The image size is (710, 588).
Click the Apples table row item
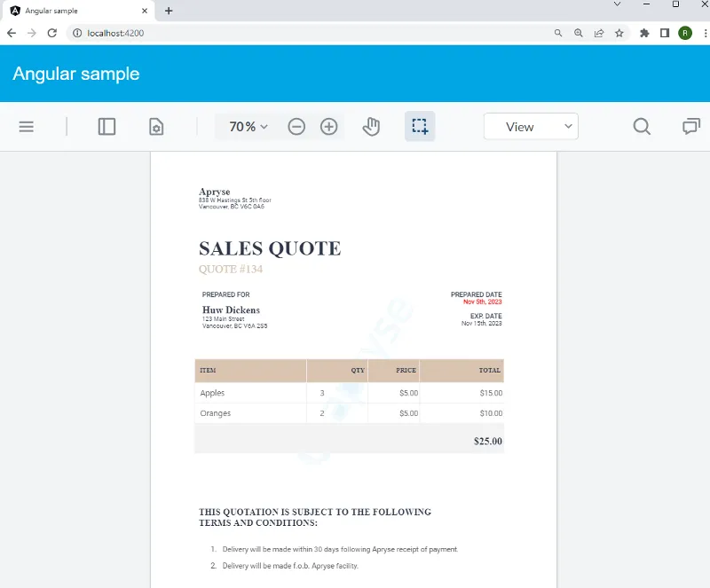tap(212, 393)
